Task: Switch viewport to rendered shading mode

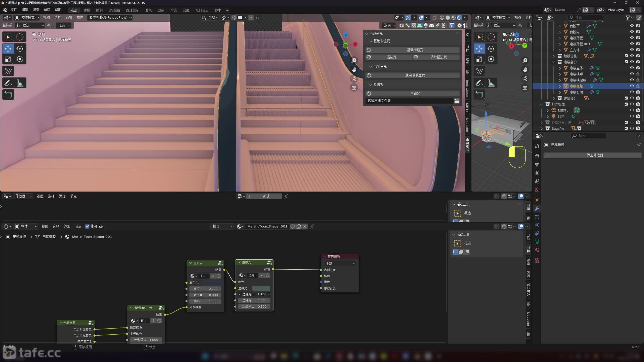Action: [459, 18]
